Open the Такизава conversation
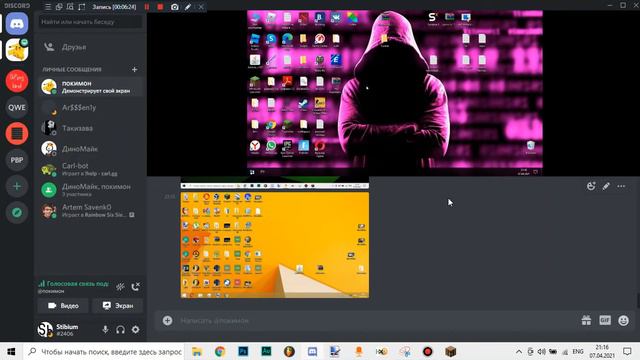 tap(91, 128)
